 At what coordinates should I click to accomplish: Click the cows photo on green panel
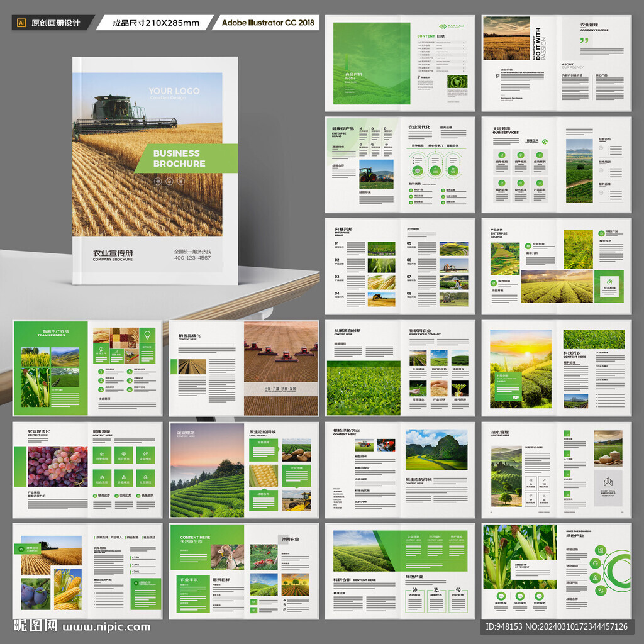point(227,557)
